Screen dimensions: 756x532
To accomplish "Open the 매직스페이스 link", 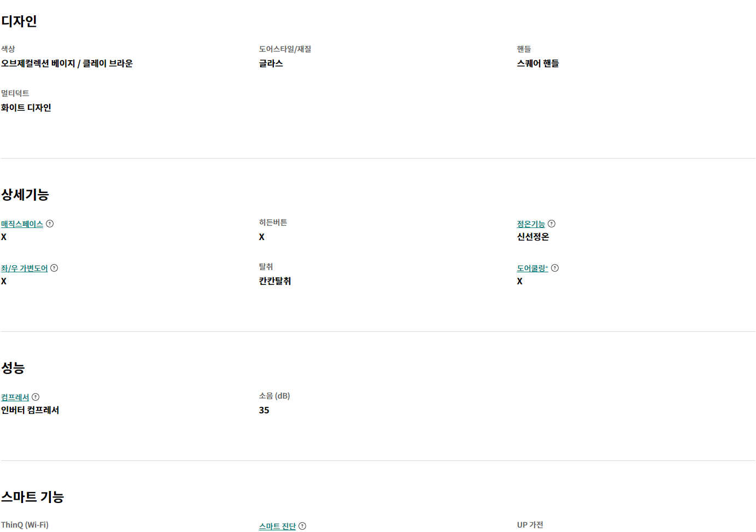I will tap(22, 224).
